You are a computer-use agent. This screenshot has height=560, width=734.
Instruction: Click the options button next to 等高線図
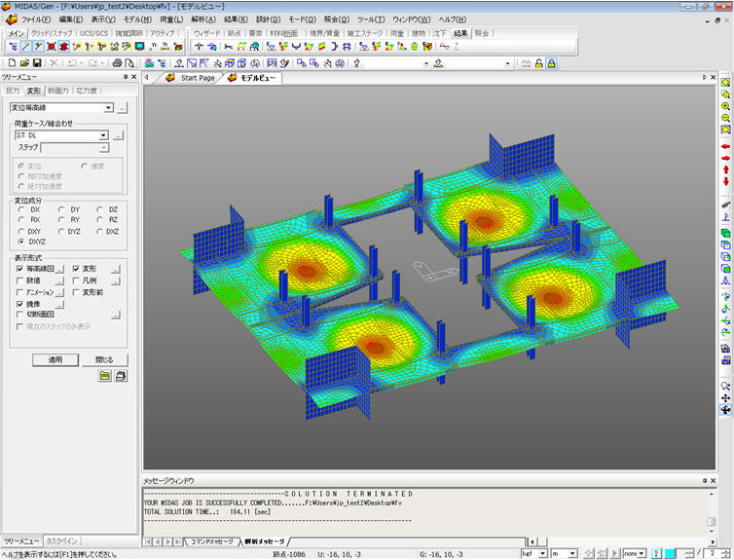tap(60, 269)
